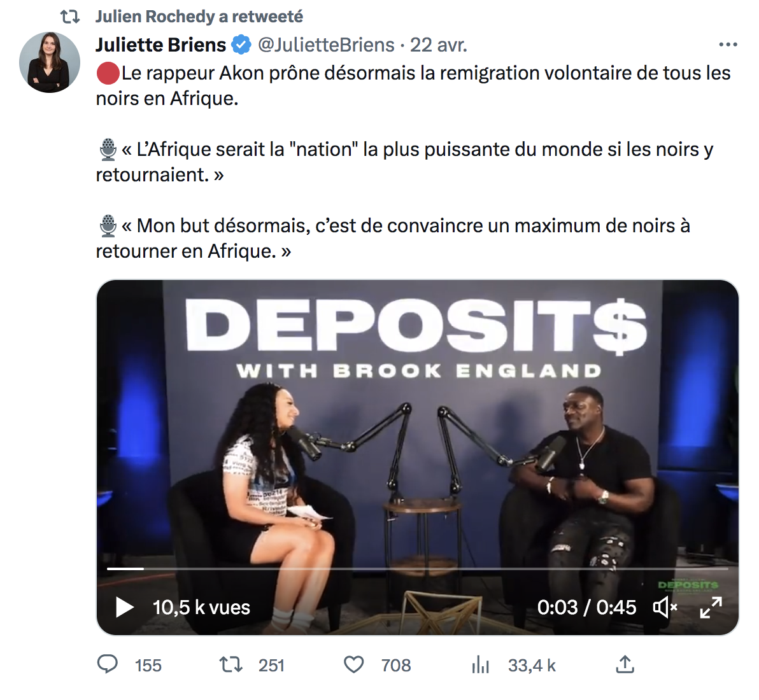Image resolution: width=759 pixels, height=700 pixels.
Task: Click the 708 likes count
Action: point(396,665)
